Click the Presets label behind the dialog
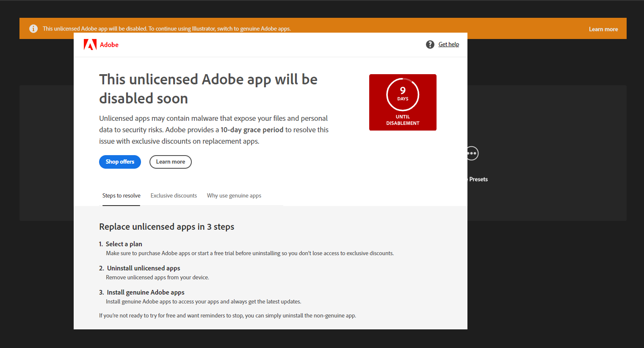Viewport: 644px width, 348px height. click(x=478, y=179)
